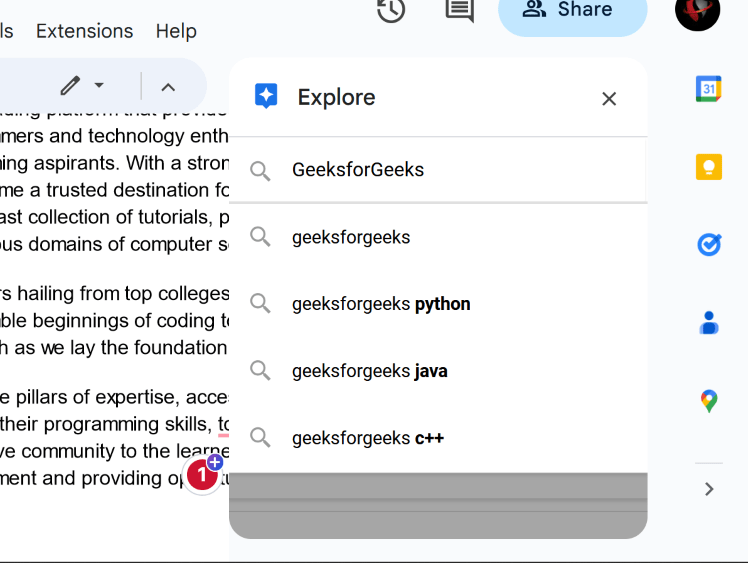Open Google Maps icon

tap(709, 401)
